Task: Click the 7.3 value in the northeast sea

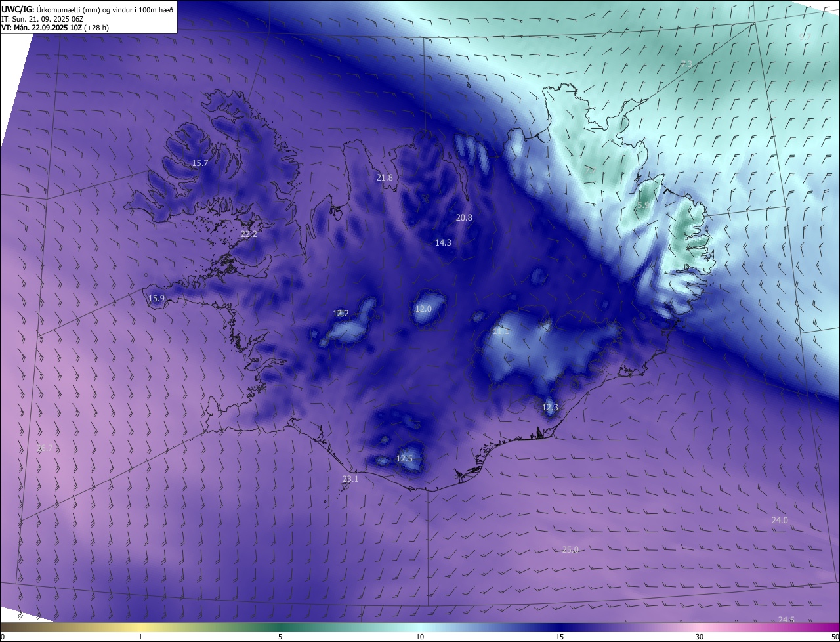Action: pyautogui.click(x=686, y=64)
